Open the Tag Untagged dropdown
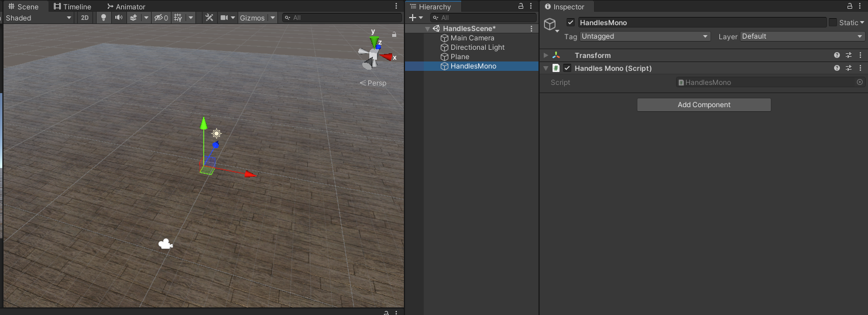This screenshot has width=868, height=315. (x=645, y=36)
